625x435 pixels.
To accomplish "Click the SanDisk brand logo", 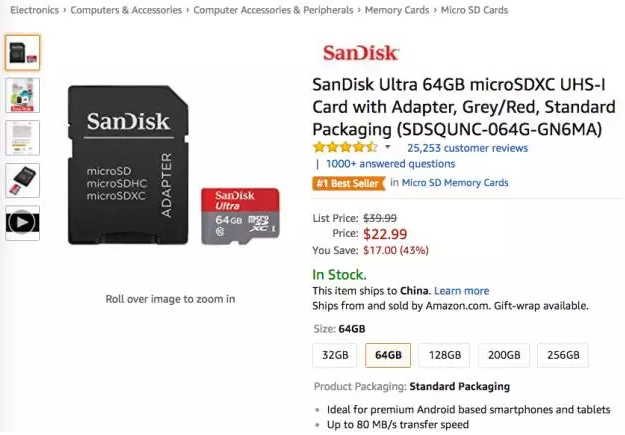I will click(360, 53).
